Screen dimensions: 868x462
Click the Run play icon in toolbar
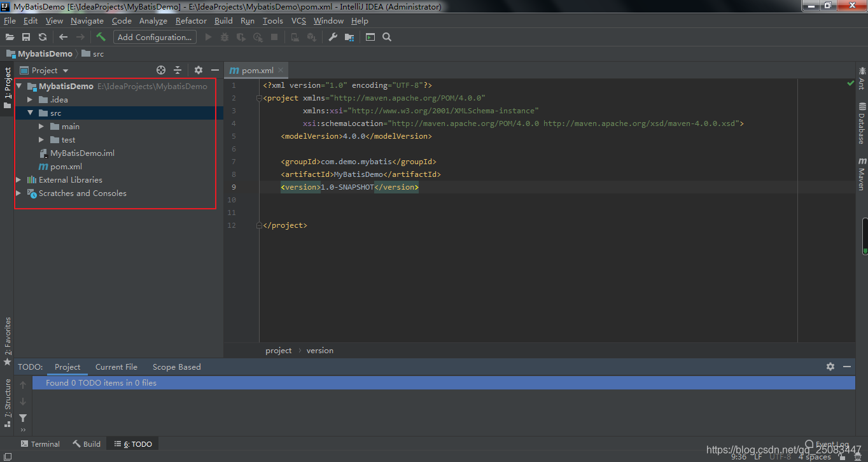click(x=208, y=37)
